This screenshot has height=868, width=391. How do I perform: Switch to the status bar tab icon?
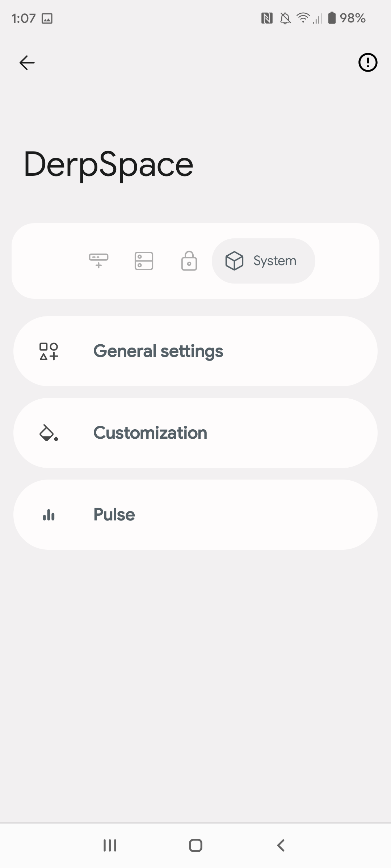pyautogui.click(x=98, y=260)
